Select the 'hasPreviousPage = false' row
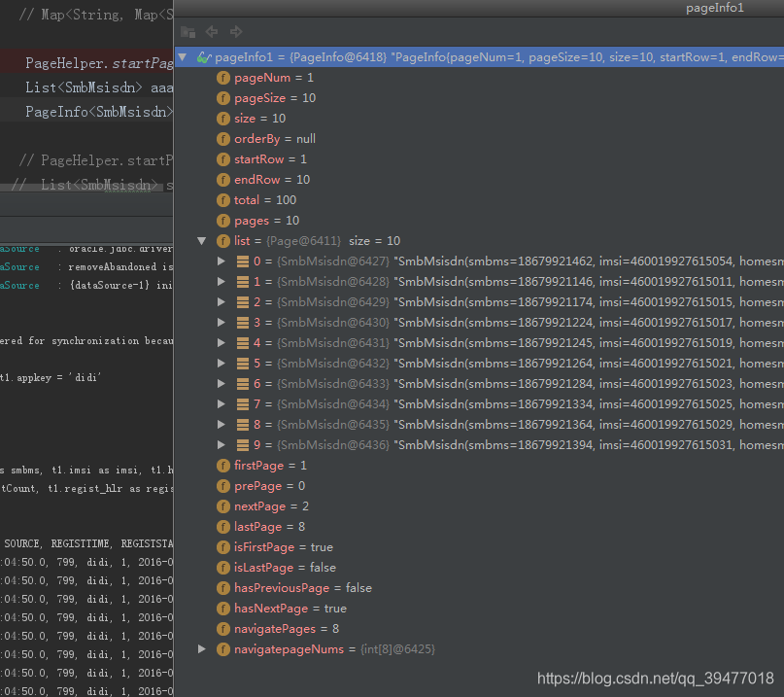Viewport: 784px width, 697px height. (x=479, y=588)
